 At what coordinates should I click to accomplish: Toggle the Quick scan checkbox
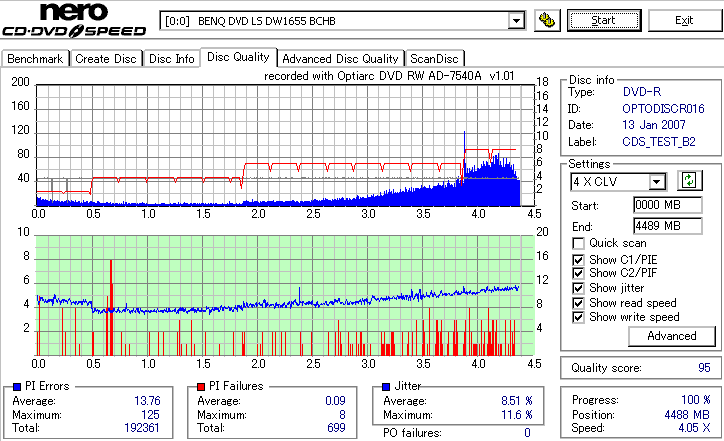pyautogui.click(x=578, y=243)
